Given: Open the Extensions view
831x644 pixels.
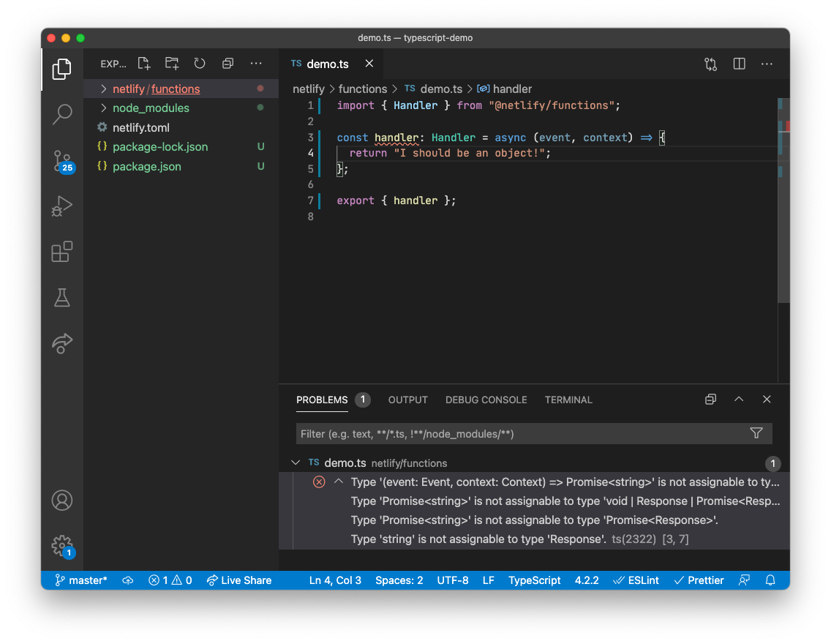Looking at the screenshot, I should [x=62, y=252].
